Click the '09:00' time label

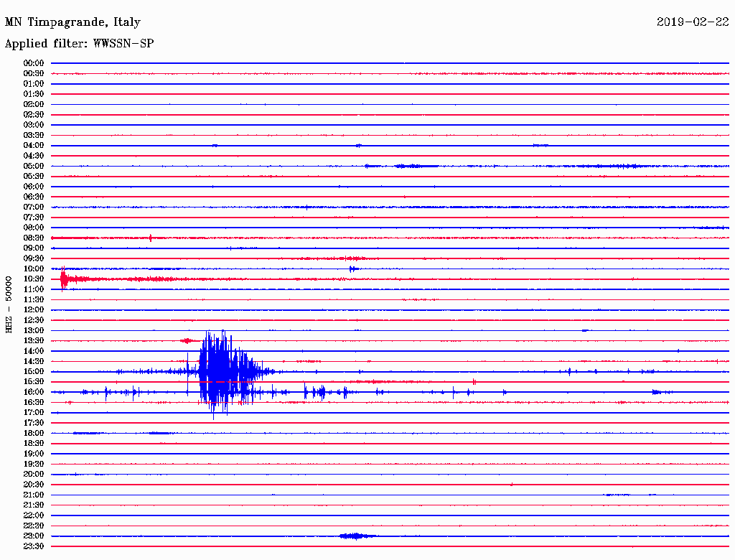coord(33,248)
